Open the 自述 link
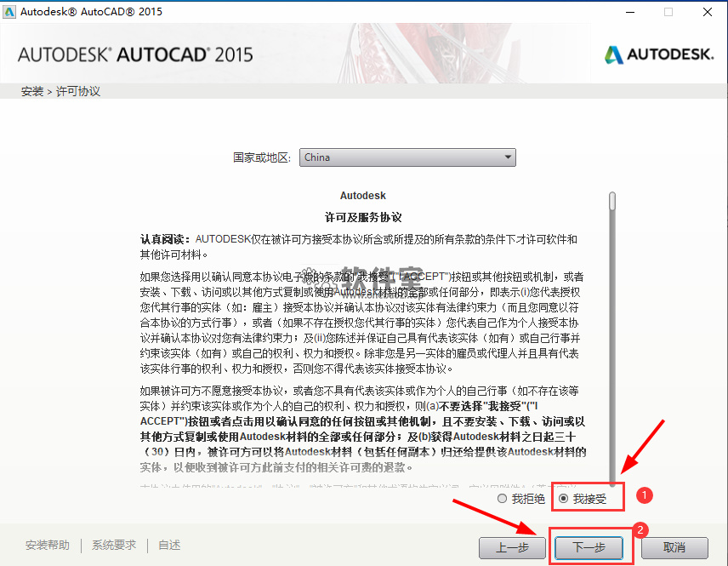The image size is (728, 566). coord(169,545)
